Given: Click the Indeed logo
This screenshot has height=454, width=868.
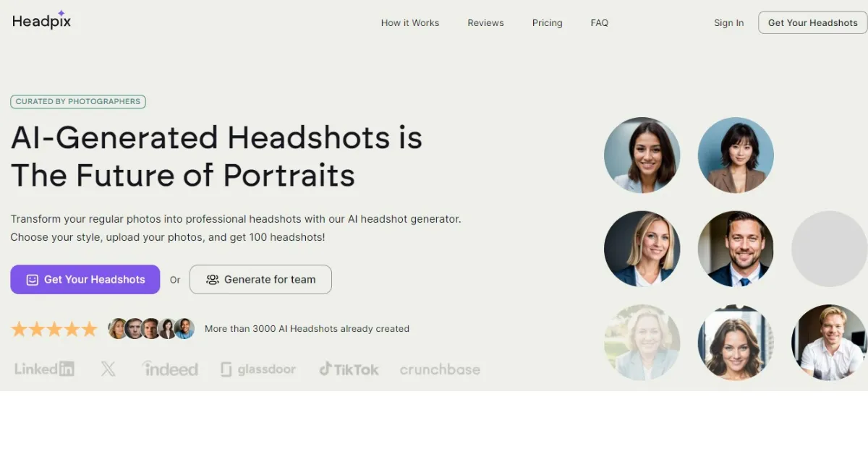Looking at the screenshot, I should 170,369.
